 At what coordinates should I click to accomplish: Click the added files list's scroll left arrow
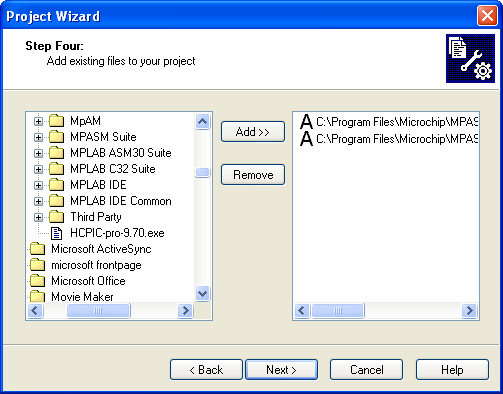[x=302, y=310]
